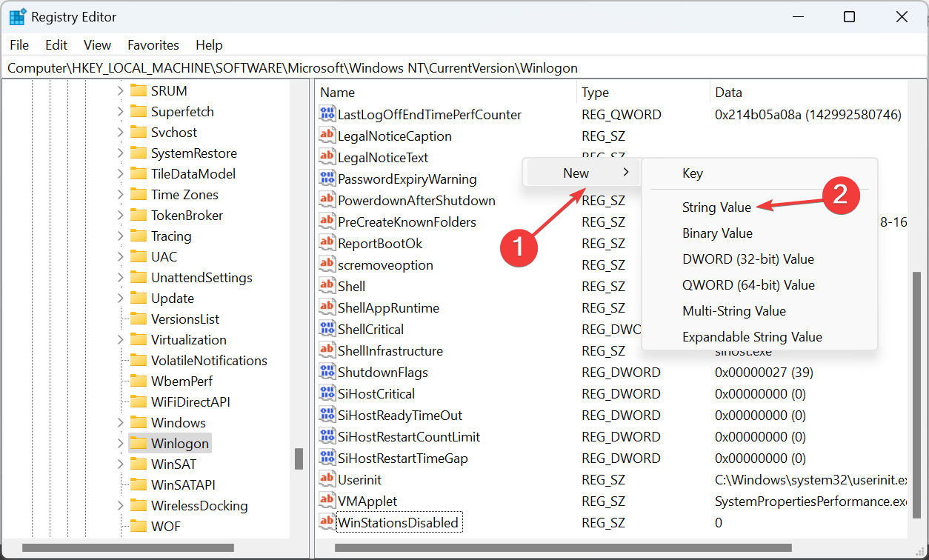Expand the UnattendSettings key
Screen dimensions: 929x560
[120, 277]
